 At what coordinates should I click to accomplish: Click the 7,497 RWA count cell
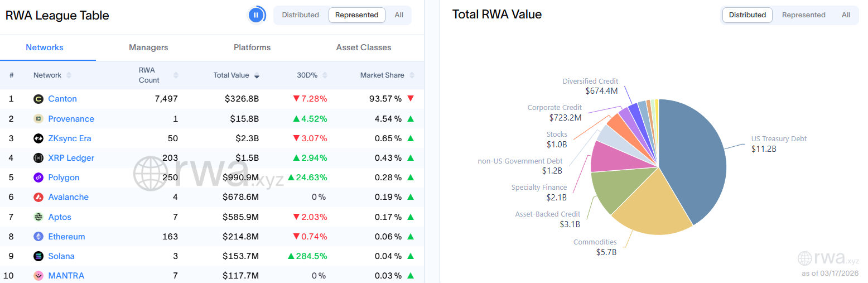166,99
